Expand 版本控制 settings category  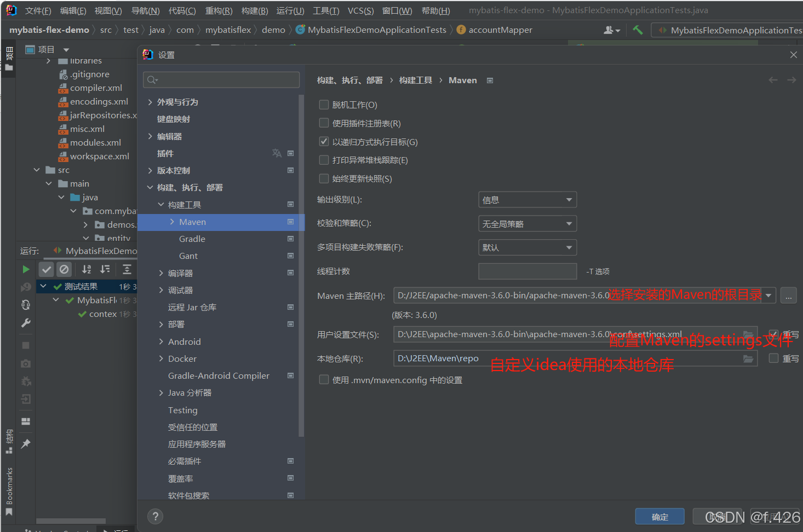click(150, 170)
